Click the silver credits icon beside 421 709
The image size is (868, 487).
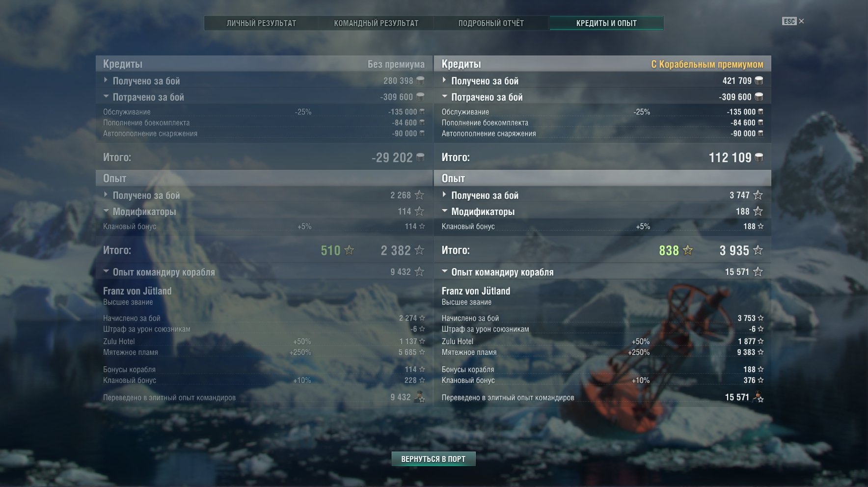click(759, 81)
